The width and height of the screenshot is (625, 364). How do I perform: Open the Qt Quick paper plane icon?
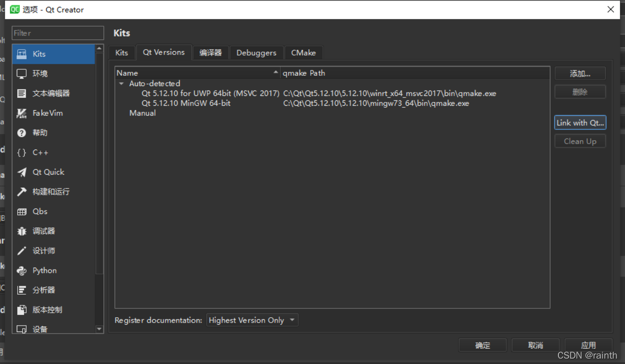coord(22,172)
